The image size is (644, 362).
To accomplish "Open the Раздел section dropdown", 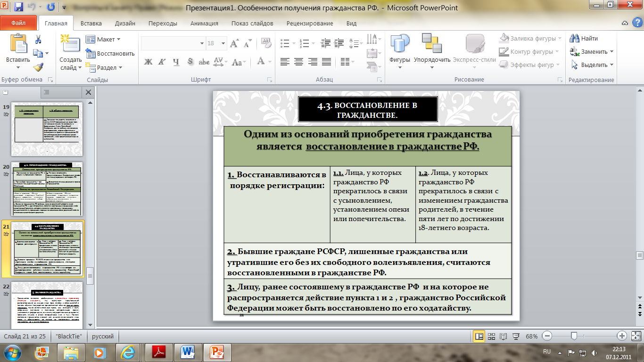I will point(105,67).
